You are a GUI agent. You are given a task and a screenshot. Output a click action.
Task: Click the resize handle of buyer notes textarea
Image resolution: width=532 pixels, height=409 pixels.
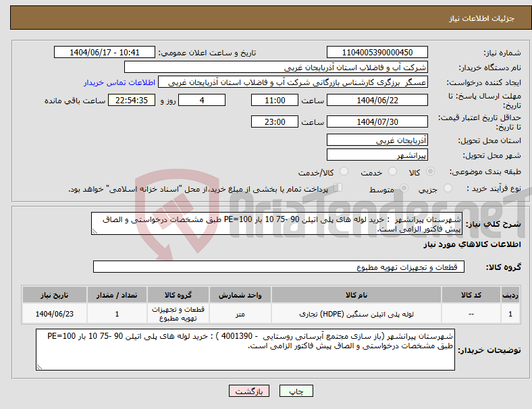39,367
